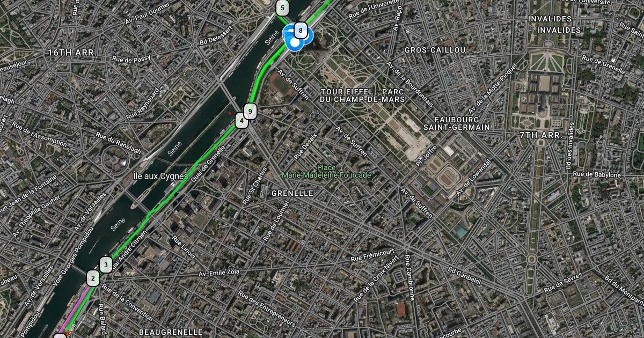644x338 pixels.
Task: Click the small red dot on the Seine
Action: [230, 113]
